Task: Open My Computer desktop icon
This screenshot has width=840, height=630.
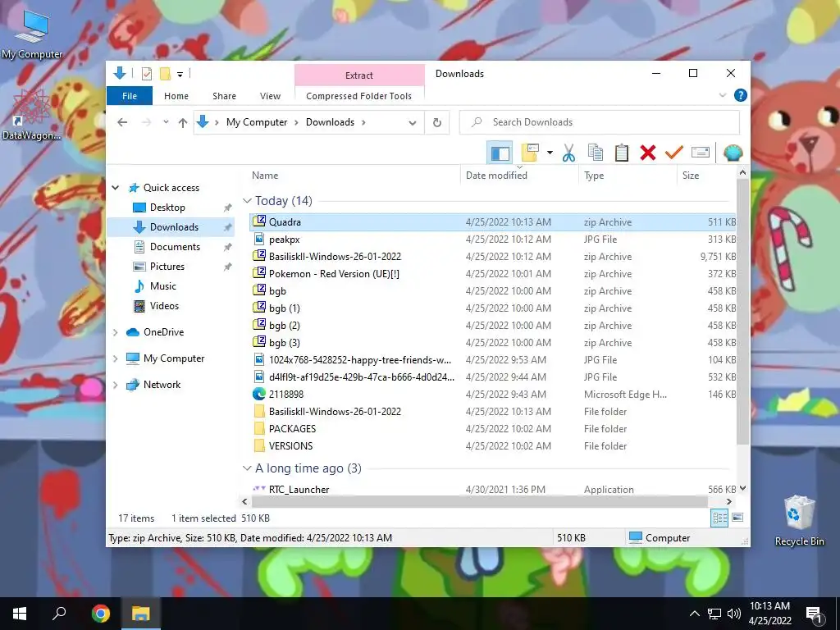Action: pyautogui.click(x=32, y=34)
